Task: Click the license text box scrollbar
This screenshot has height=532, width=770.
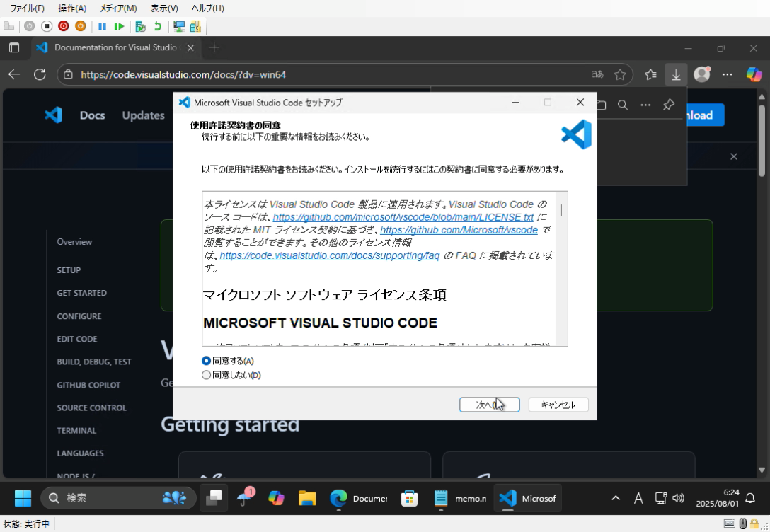Action: pos(561,268)
